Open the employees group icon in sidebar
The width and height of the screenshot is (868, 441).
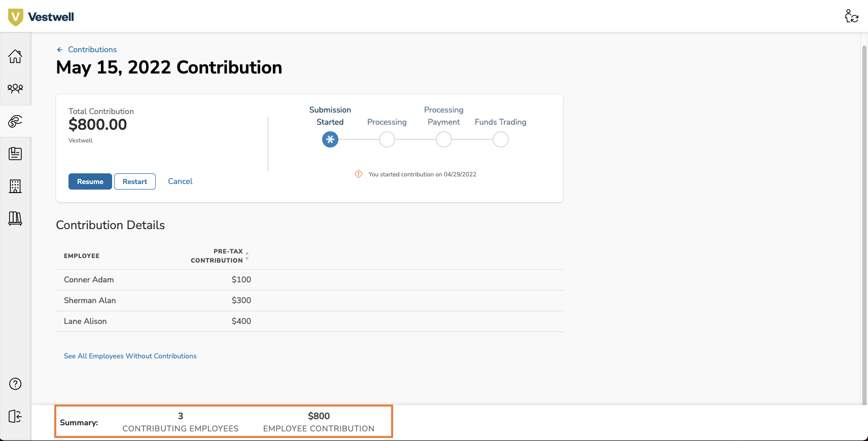point(15,89)
